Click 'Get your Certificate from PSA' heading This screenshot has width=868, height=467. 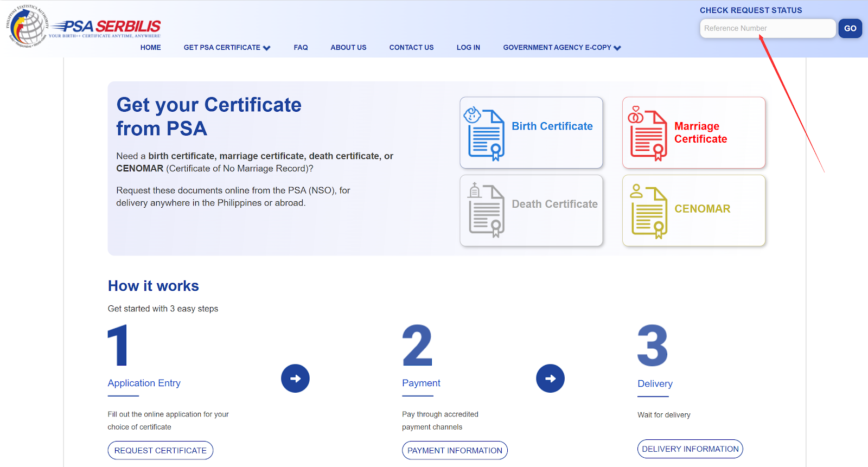[x=209, y=117]
